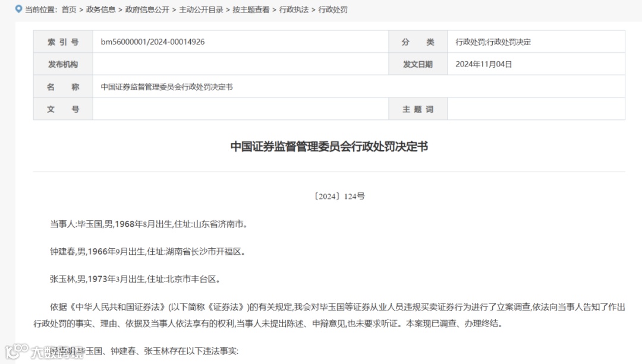Select the table name value 中国证券监督管理委员会行政处罚决定书
Image resolution: width=642 pixels, height=364 pixels.
coord(166,87)
